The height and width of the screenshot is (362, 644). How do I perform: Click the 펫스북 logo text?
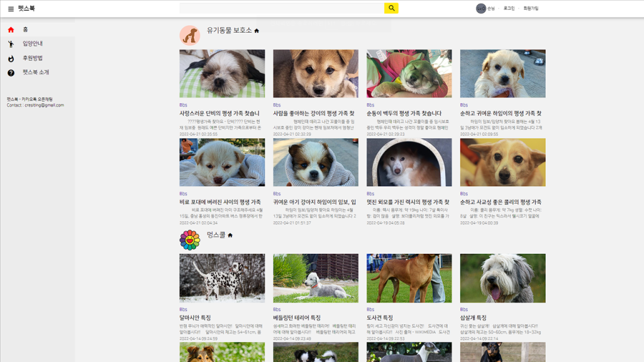click(x=26, y=9)
